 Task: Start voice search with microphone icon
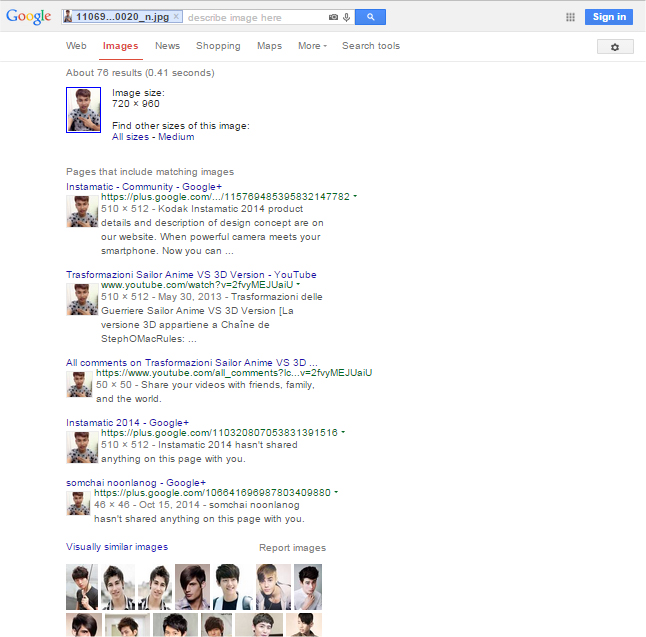(x=346, y=17)
